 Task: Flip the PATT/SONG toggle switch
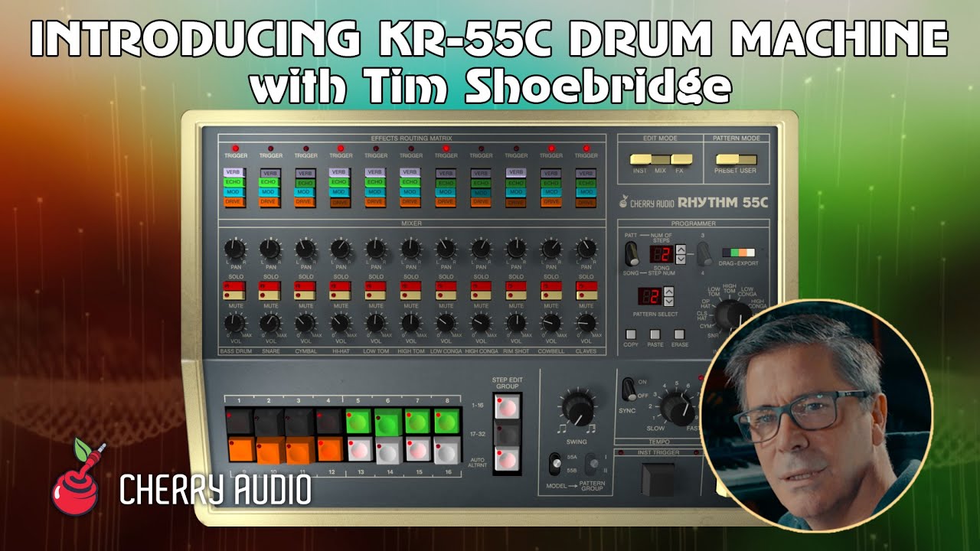[631, 254]
